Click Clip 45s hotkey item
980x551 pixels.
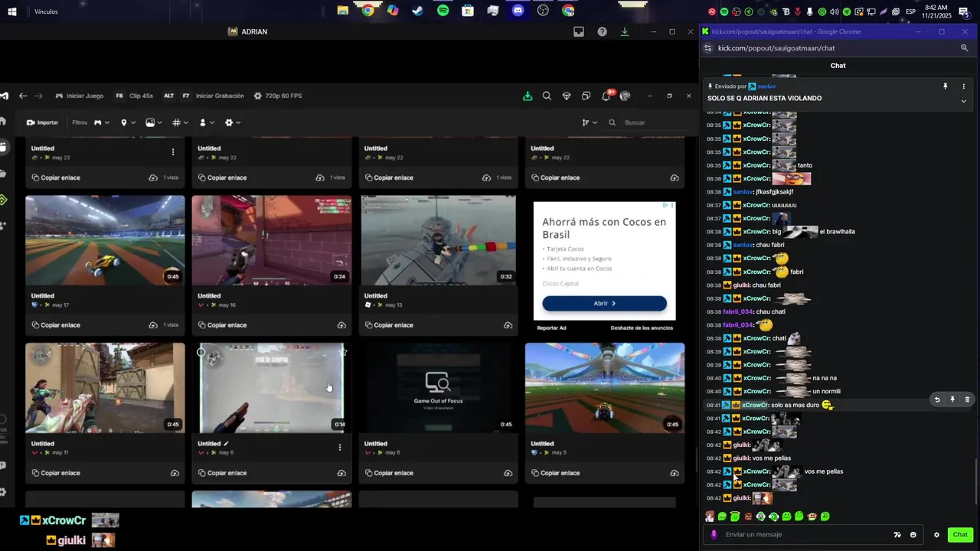click(x=135, y=96)
